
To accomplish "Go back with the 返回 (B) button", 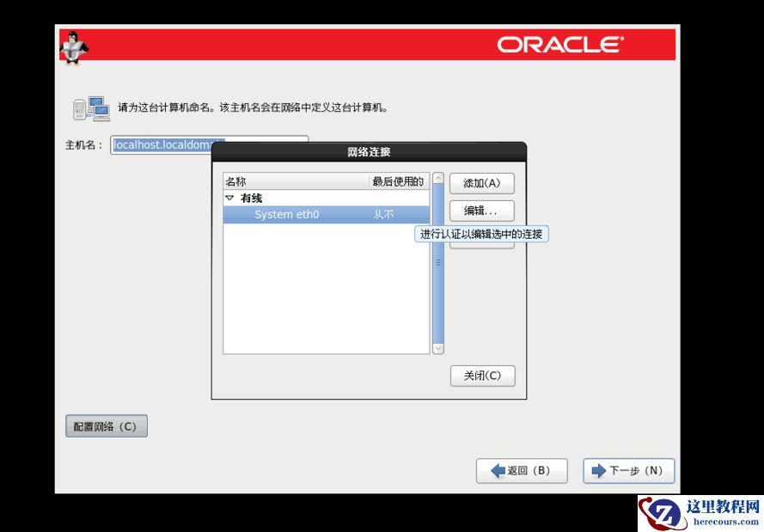I will coord(522,471).
